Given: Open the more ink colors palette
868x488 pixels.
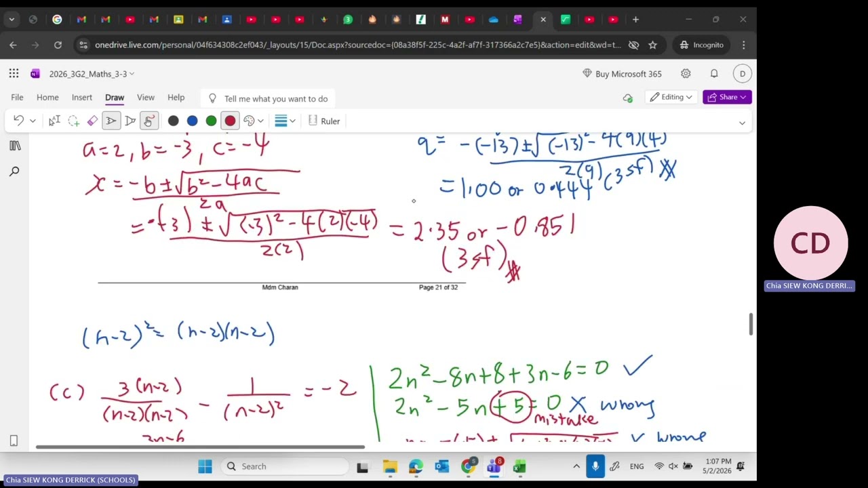Looking at the screenshot, I should pyautogui.click(x=253, y=121).
